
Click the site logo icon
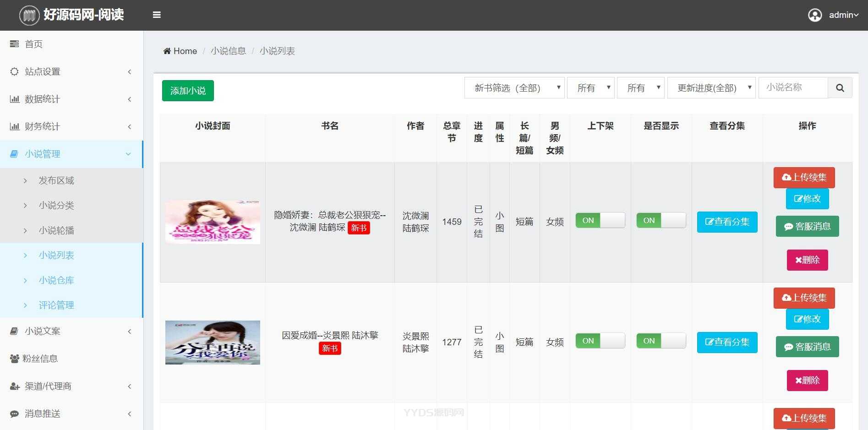pos(29,15)
